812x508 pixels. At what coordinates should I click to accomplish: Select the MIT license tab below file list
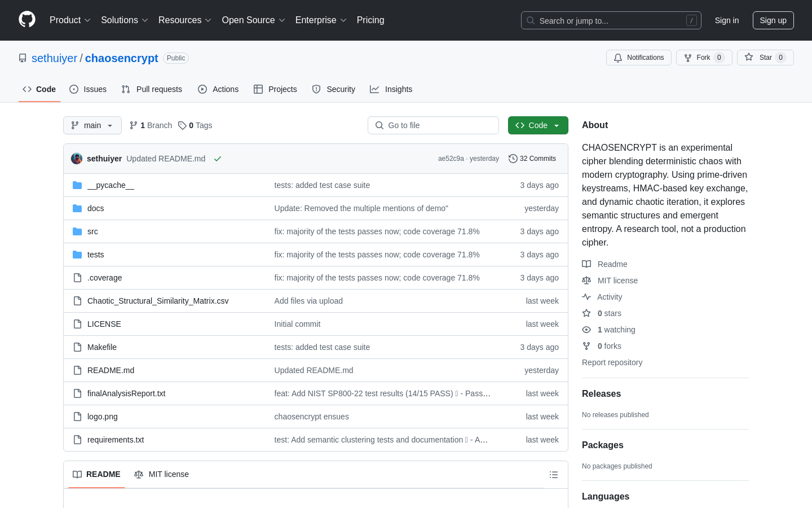(x=162, y=474)
